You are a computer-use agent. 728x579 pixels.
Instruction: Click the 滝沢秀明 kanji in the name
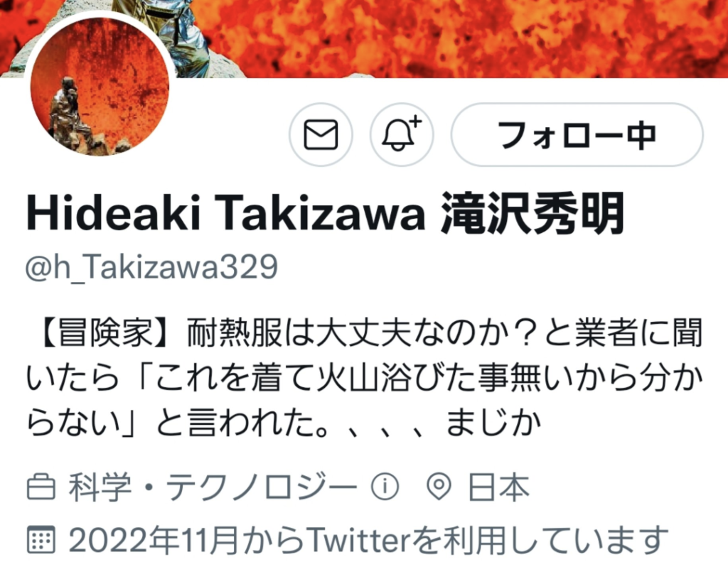click(x=532, y=214)
